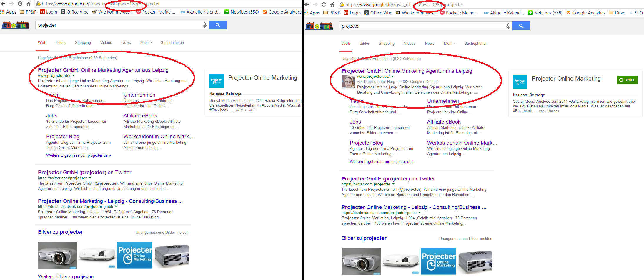Image resolution: width=644 pixels, height=280 pixels.
Task: Click Weitere Bilder zu projecter in the left window
Action: (66, 276)
